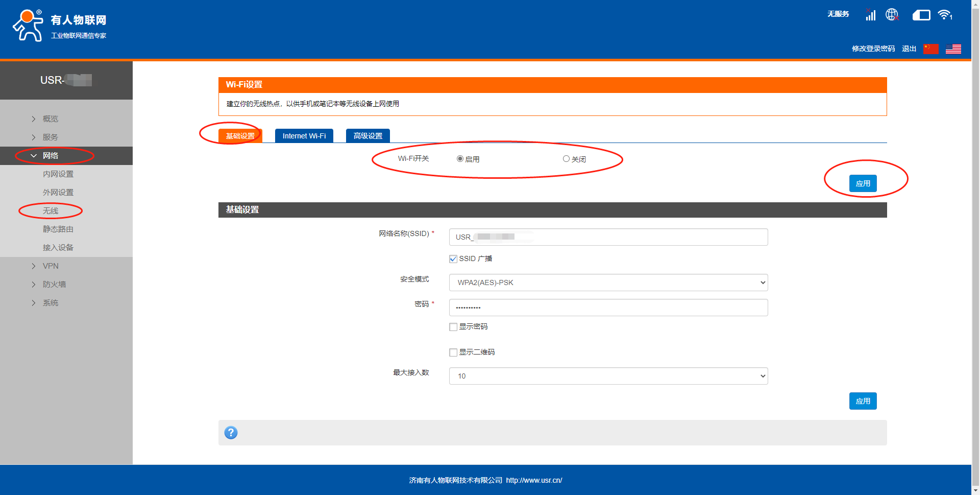Viewport: 980px width, 495px height.
Task: Switch to the Internet Wi-Fi tab
Action: 304,136
